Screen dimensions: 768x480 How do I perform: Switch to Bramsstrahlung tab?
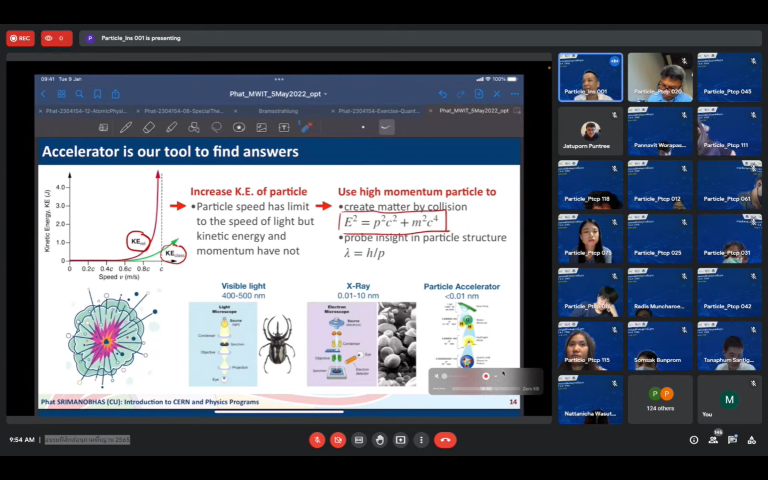(278, 111)
